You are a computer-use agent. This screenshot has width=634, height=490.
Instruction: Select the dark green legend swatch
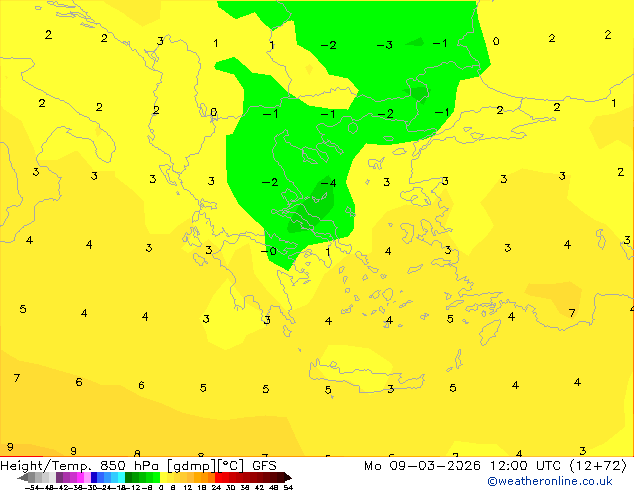coord(129,477)
